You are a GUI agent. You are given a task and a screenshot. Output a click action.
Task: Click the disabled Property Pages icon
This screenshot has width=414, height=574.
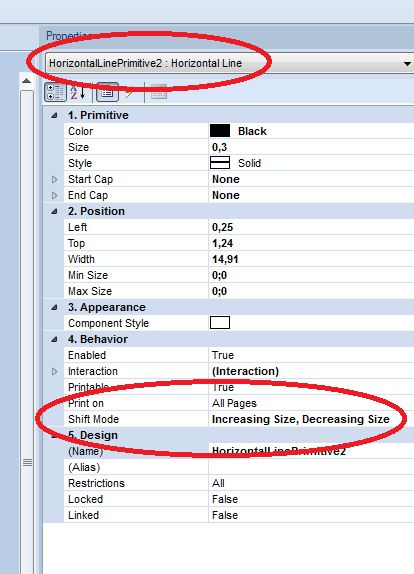click(x=159, y=92)
